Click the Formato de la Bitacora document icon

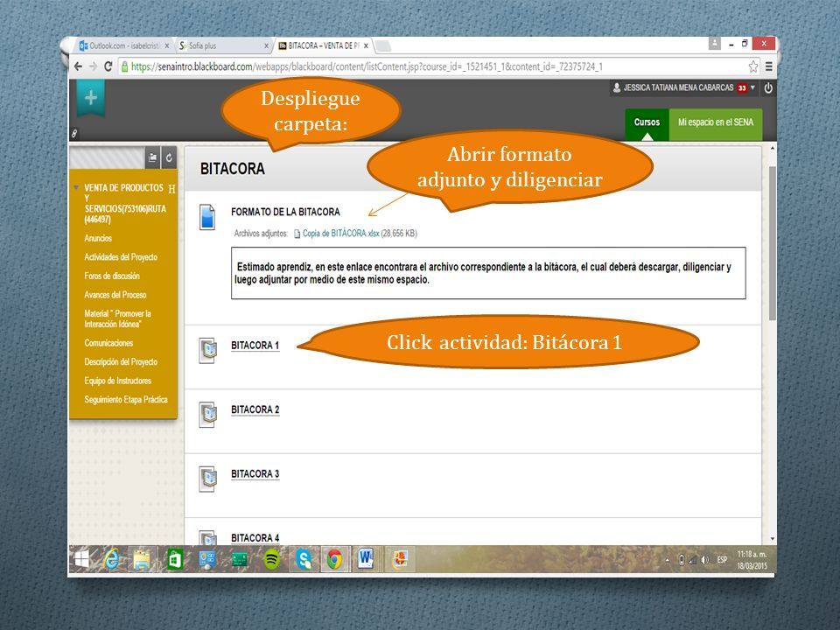click(x=206, y=217)
